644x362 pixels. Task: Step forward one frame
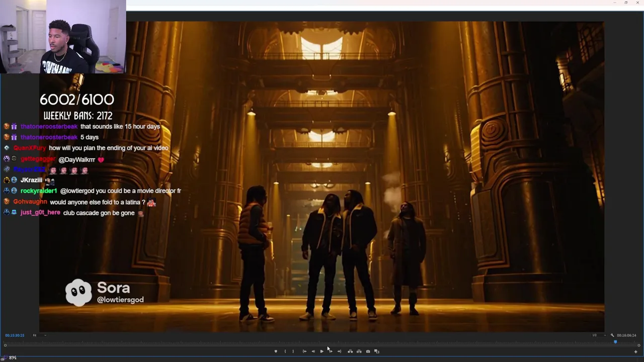coord(330,351)
